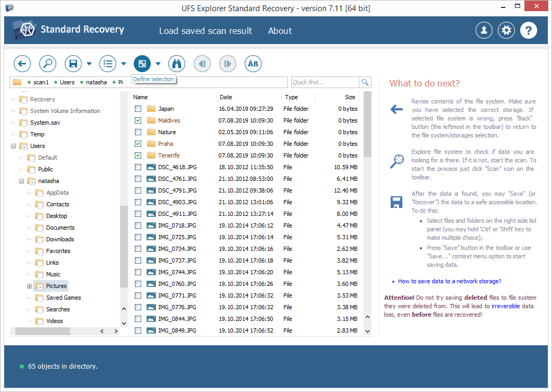
Task: Check the DSC_4618.JPG checkbox
Action: (x=138, y=167)
